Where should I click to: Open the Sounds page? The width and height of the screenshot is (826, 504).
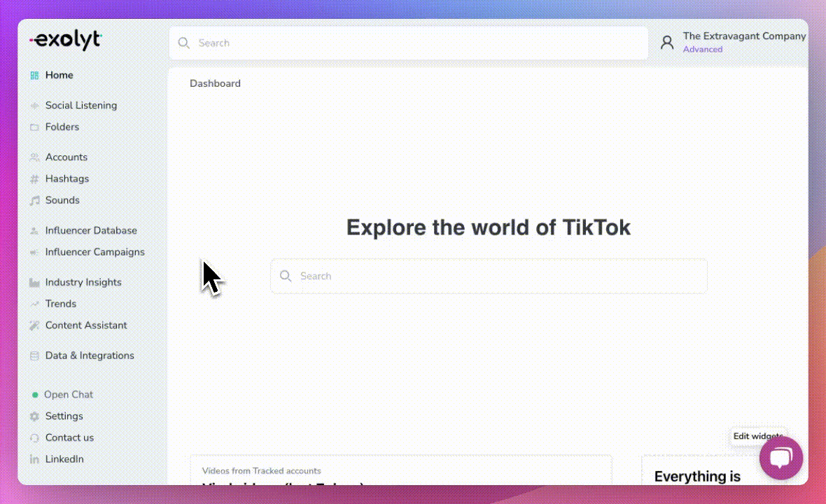coord(62,200)
